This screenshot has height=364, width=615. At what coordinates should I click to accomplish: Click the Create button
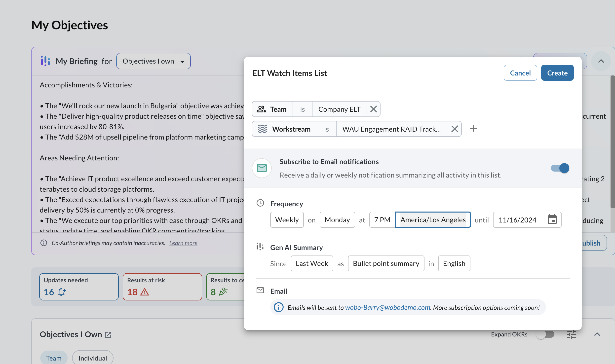[x=557, y=73]
